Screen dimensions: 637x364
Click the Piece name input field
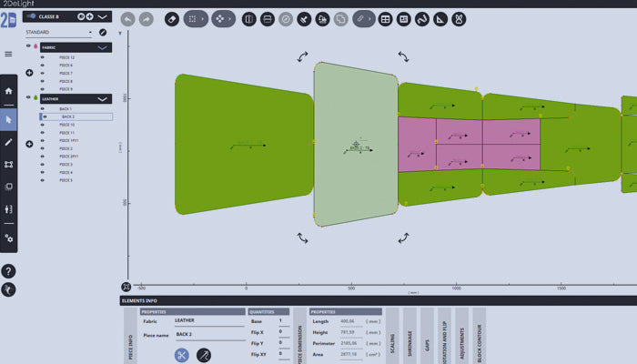(208, 335)
